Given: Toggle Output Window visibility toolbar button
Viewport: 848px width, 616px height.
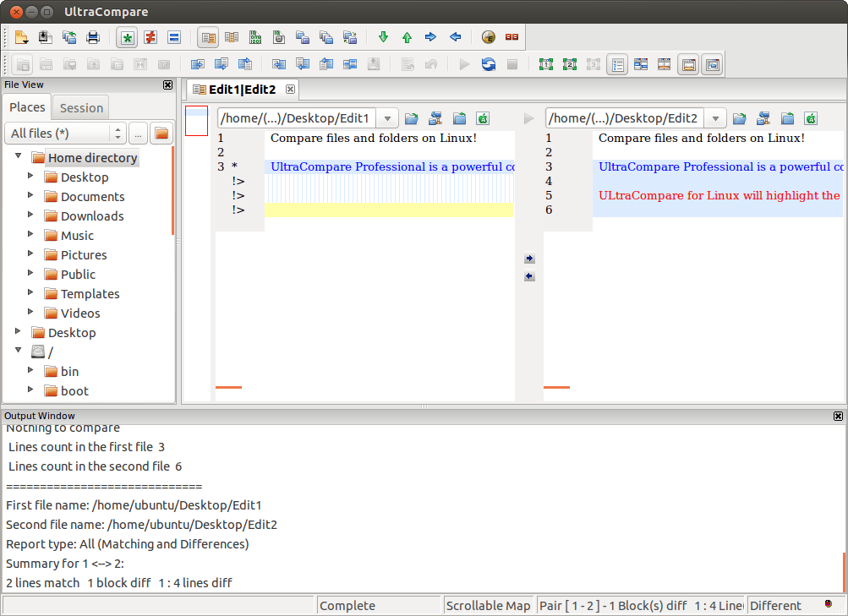Looking at the screenshot, I should click(x=688, y=65).
